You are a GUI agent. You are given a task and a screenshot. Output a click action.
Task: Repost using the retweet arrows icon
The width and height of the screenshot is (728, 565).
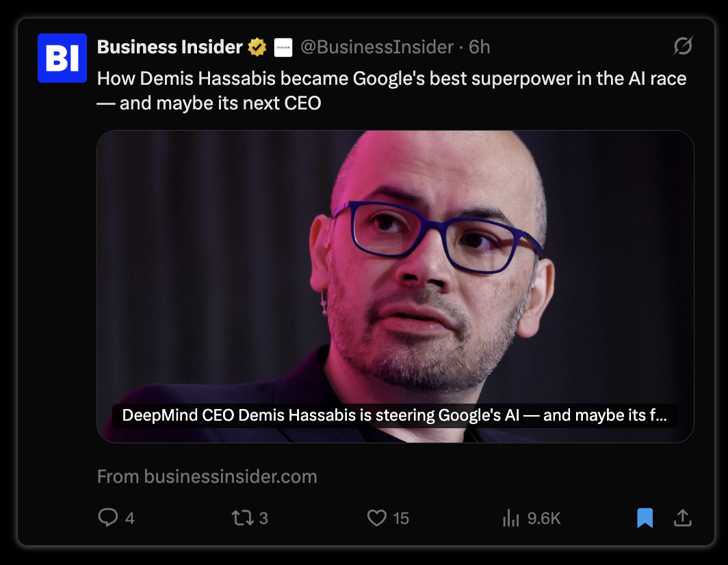pyautogui.click(x=243, y=518)
